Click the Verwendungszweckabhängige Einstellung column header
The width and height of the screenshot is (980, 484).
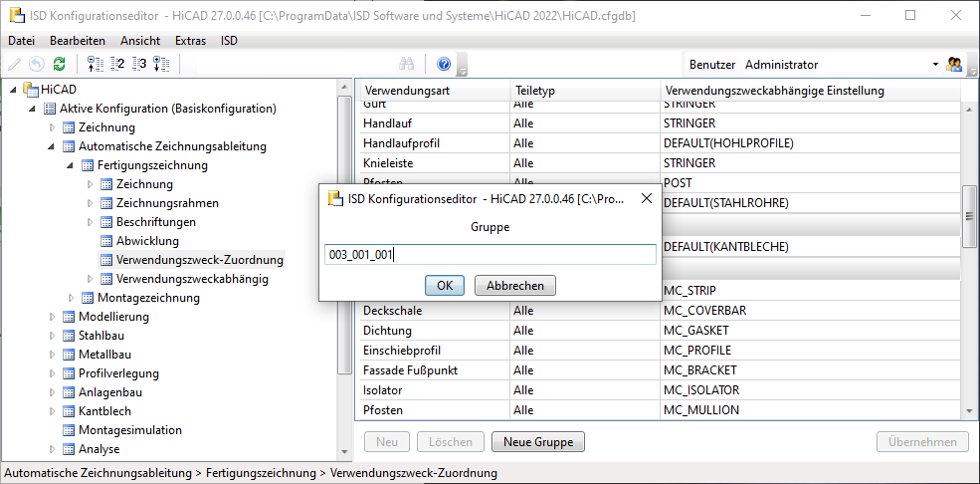click(810, 91)
